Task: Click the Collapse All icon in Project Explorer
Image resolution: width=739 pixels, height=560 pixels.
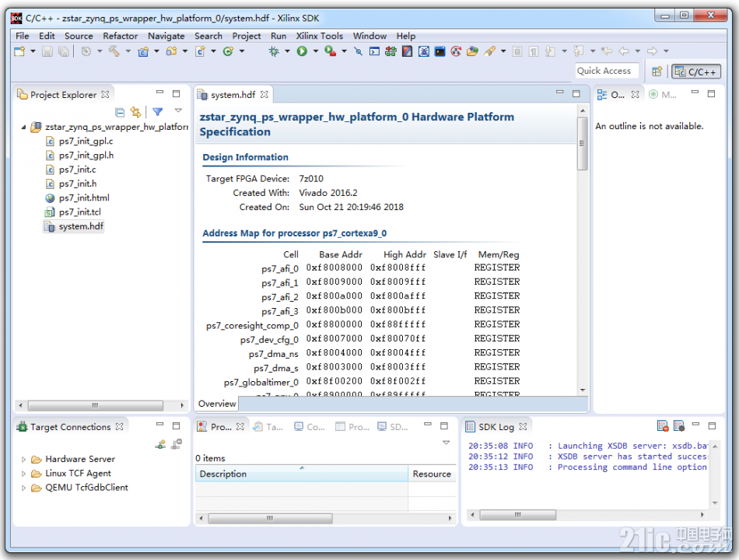Action: click(120, 112)
